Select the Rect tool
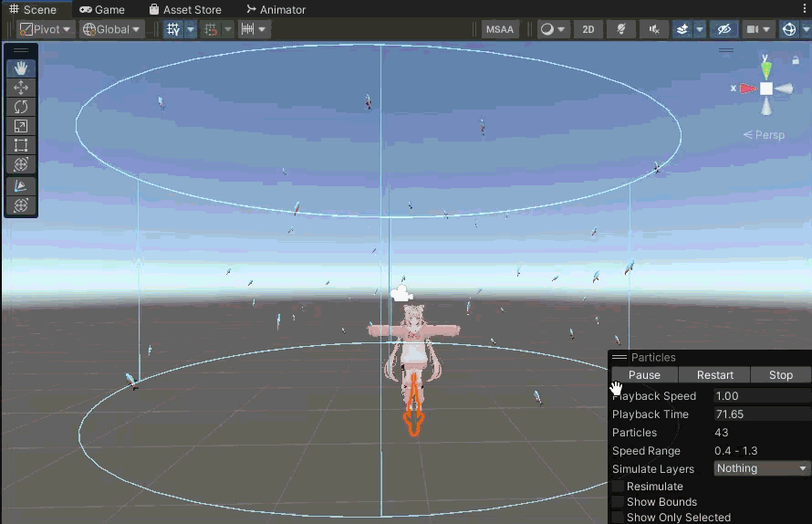This screenshot has width=812, height=524. [21, 145]
